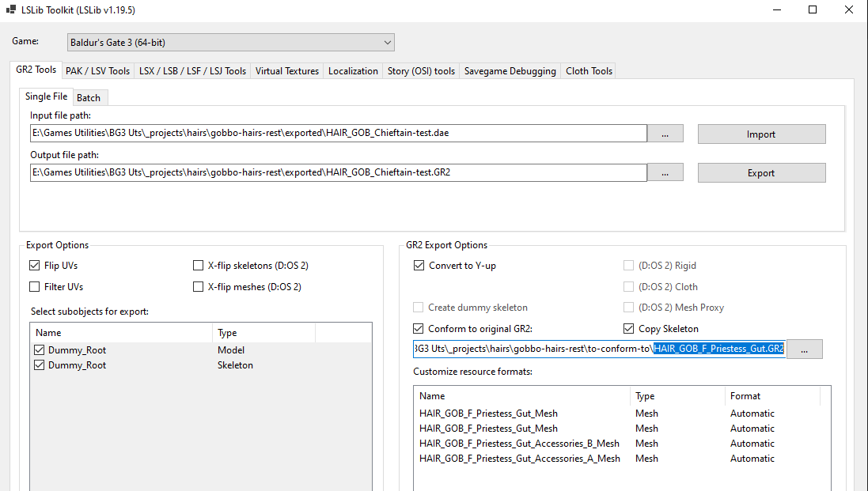This screenshot has width=868, height=491.
Task: Click the LSLib Toolkit app icon in title bar
Action: 10,9
